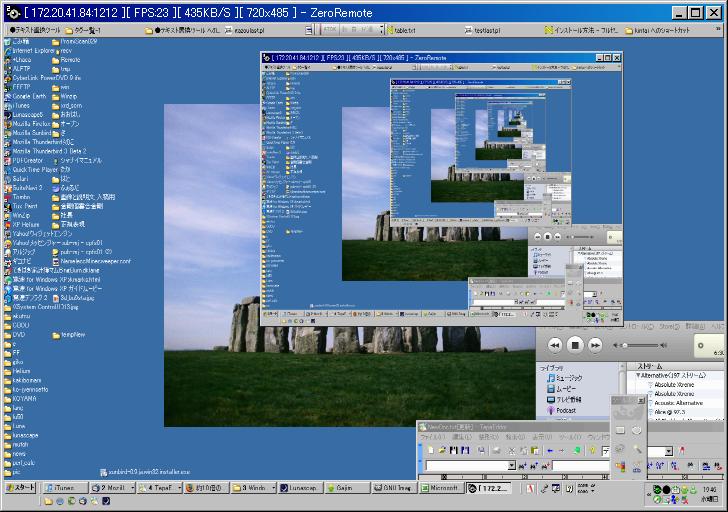Click the paste icon in TepaEditor toolbar
Image resolution: width=728 pixels, height=512 pixels.
pyautogui.click(x=534, y=450)
